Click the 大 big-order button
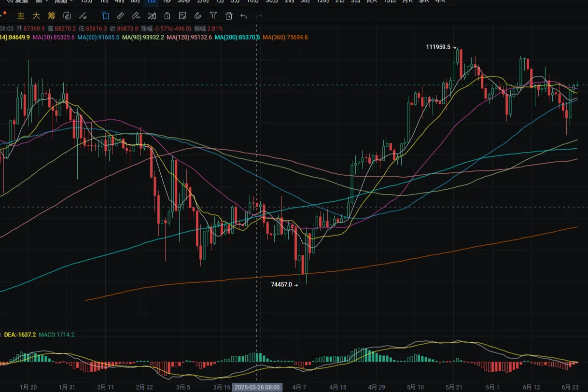The height and width of the screenshot is (392, 588). [x=36, y=16]
